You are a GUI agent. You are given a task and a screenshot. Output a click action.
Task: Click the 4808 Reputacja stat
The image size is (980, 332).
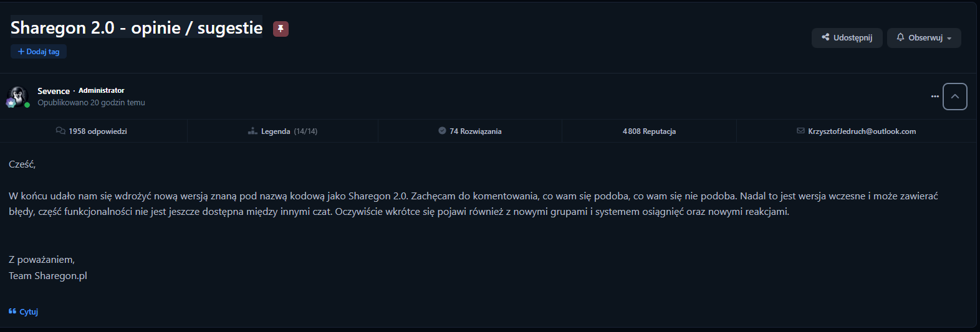[x=649, y=131]
